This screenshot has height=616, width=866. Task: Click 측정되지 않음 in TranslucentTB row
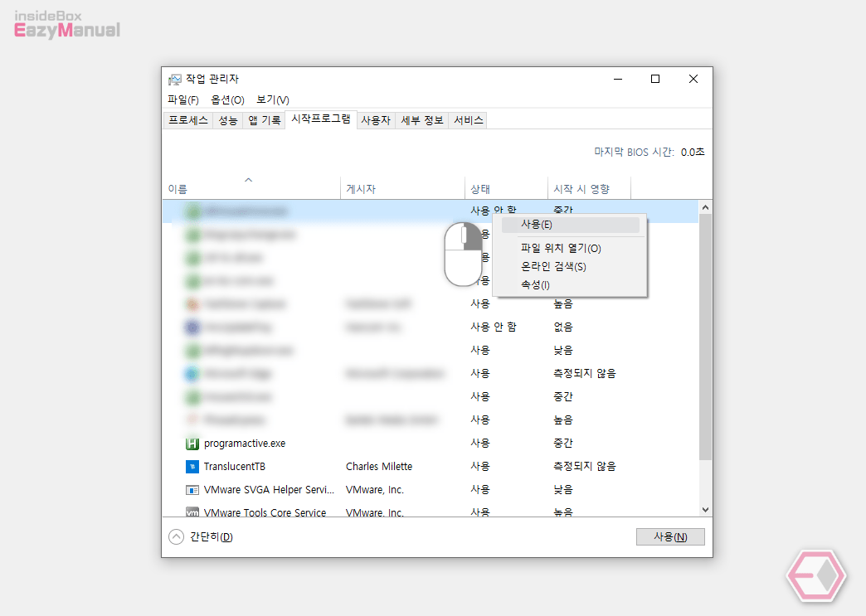pos(584,467)
